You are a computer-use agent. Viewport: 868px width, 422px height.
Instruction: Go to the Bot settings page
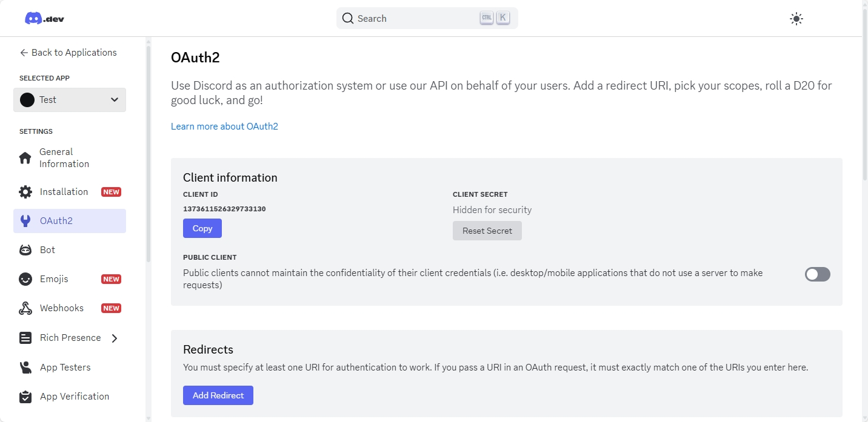click(x=70, y=250)
